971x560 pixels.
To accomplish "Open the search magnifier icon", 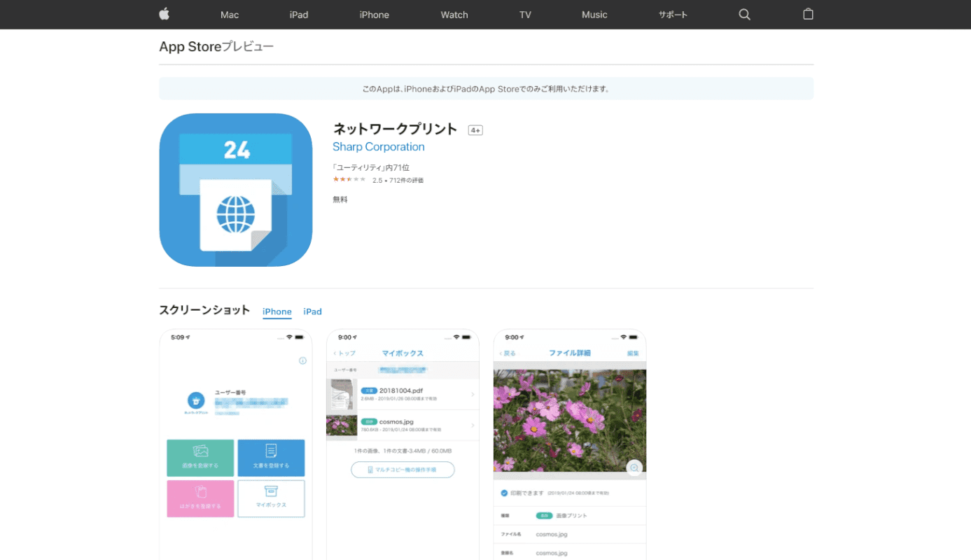I will click(x=744, y=14).
